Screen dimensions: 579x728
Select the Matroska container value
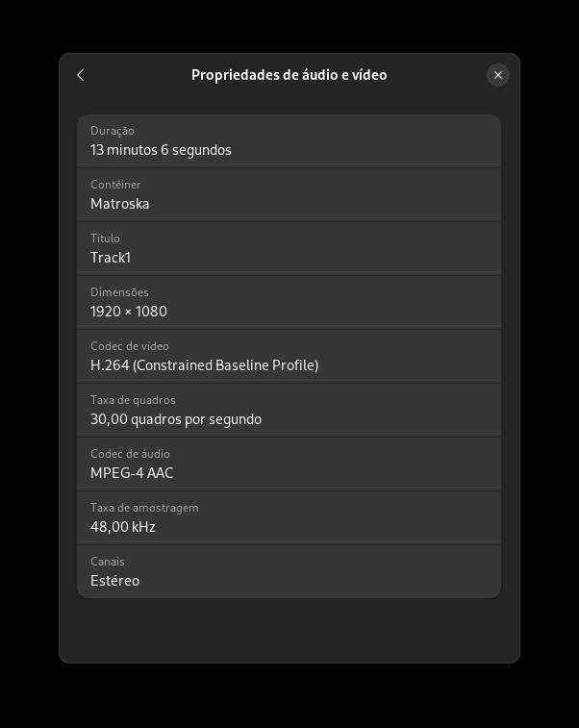[x=120, y=204]
